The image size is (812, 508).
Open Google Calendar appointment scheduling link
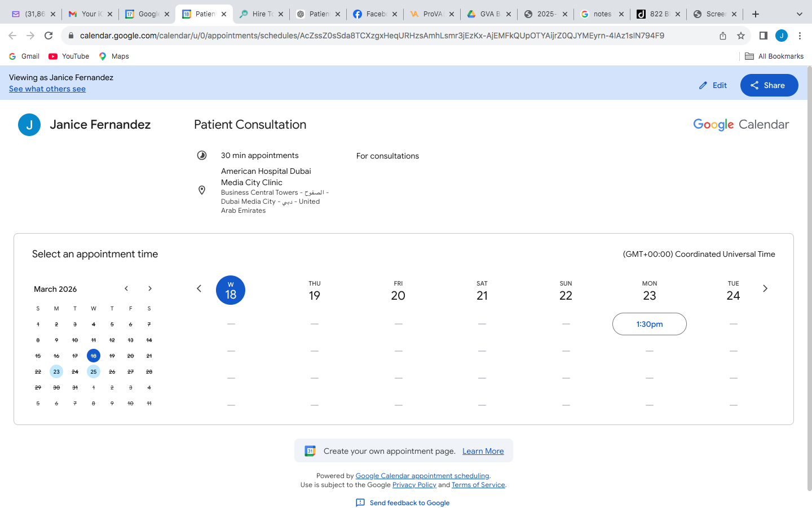(422, 476)
